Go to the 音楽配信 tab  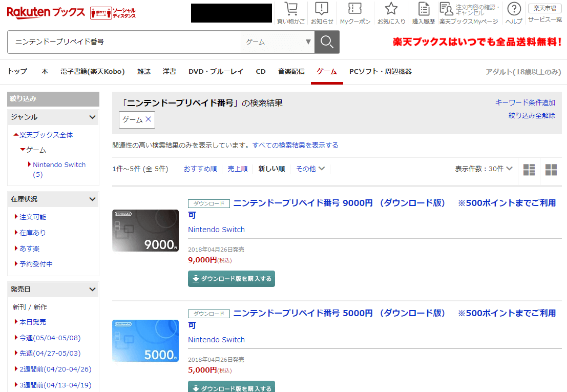point(291,72)
